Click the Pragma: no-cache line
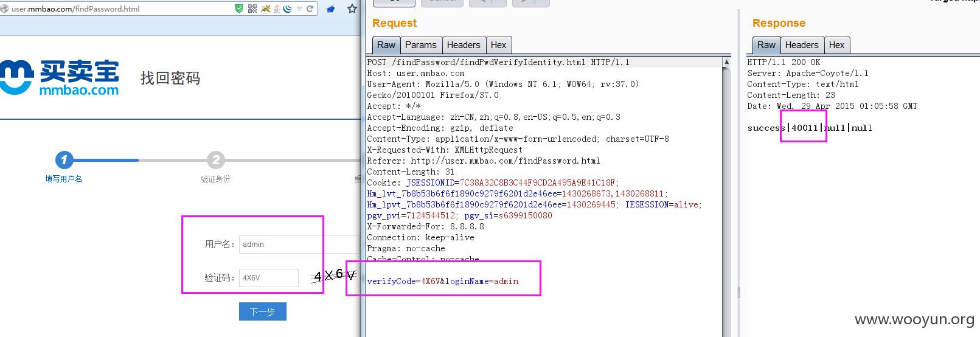 tap(406, 248)
